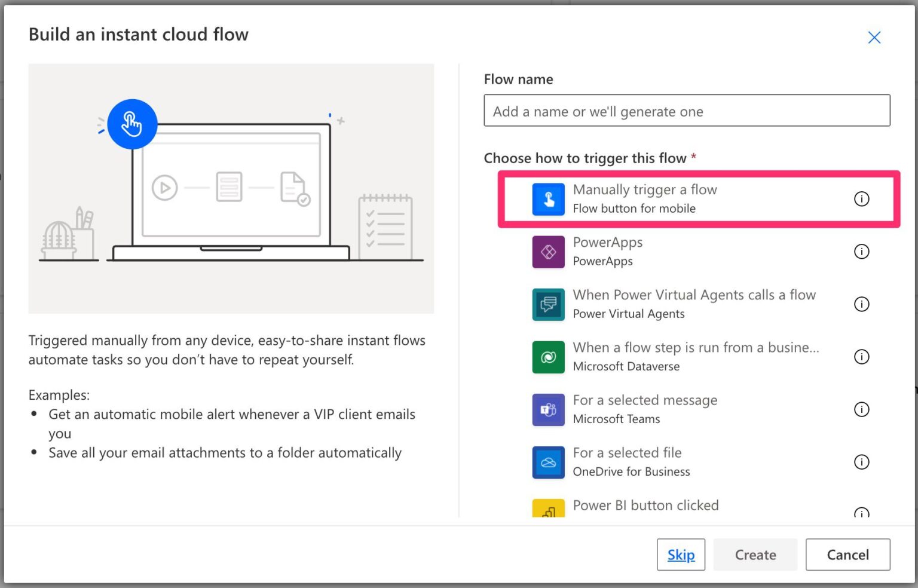Click the Microsoft Teams trigger icon
The width and height of the screenshot is (918, 588).
pyautogui.click(x=548, y=409)
